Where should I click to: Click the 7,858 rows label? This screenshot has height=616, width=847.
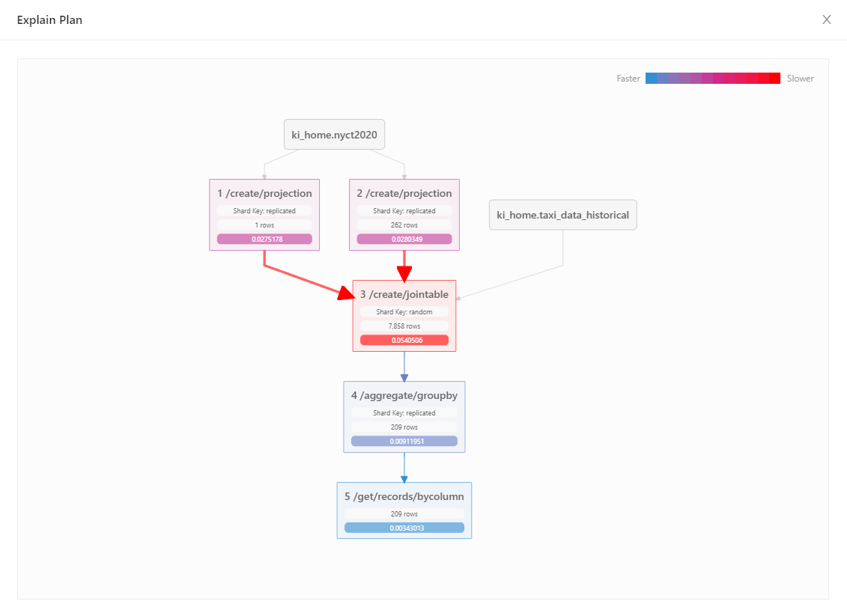click(x=404, y=326)
